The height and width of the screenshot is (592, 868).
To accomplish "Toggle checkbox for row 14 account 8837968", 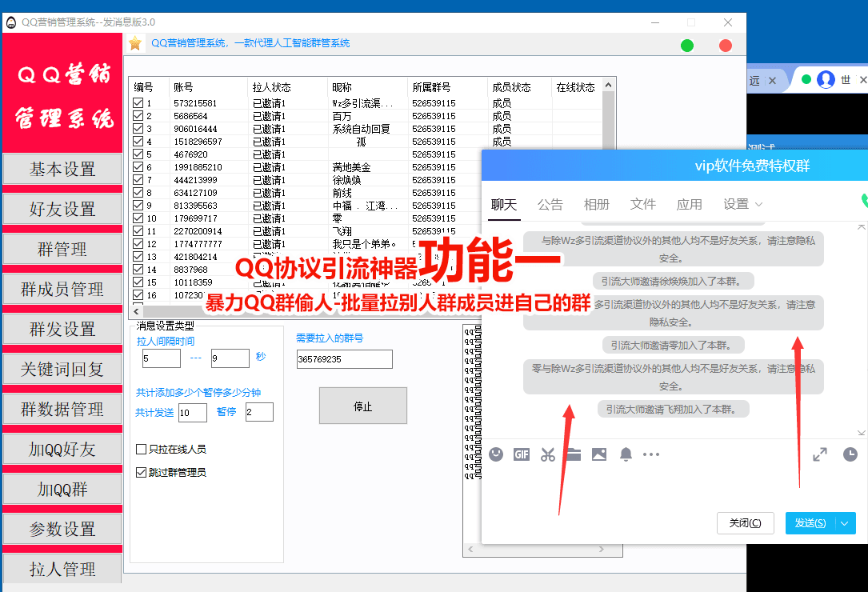I will click(x=138, y=269).
